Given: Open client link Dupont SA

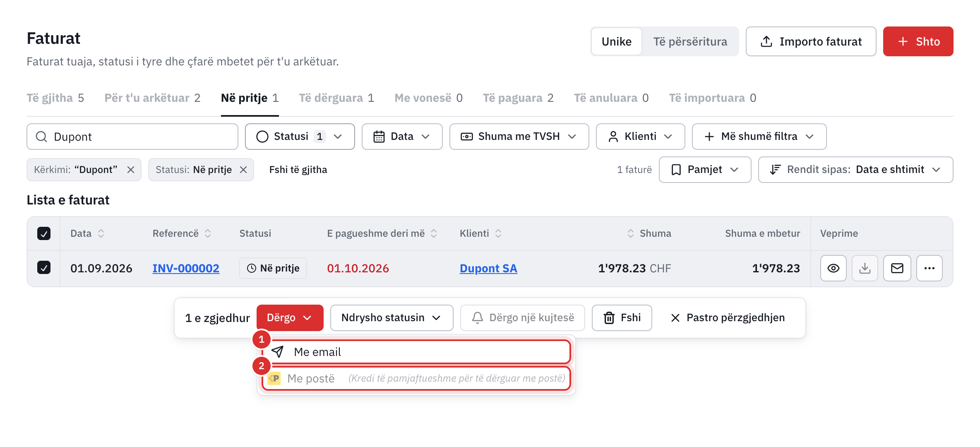Looking at the screenshot, I should [488, 268].
